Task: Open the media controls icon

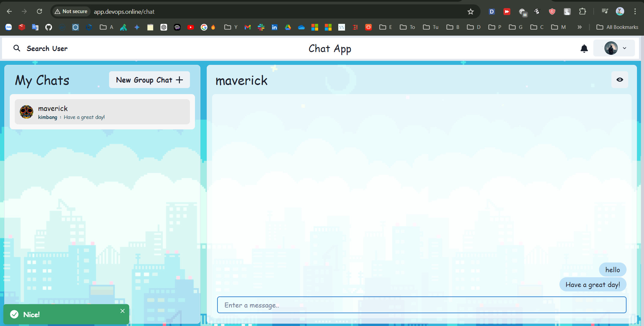Action: click(x=605, y=11)
